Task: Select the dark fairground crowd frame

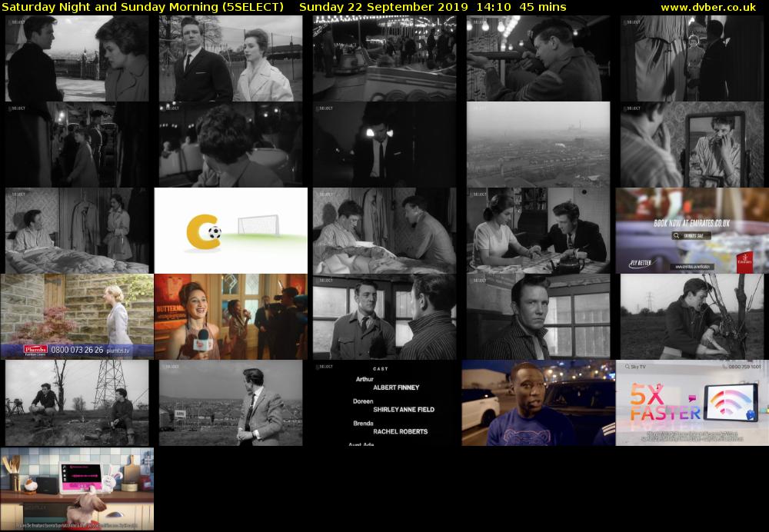Action: click(x=77, y=145)
